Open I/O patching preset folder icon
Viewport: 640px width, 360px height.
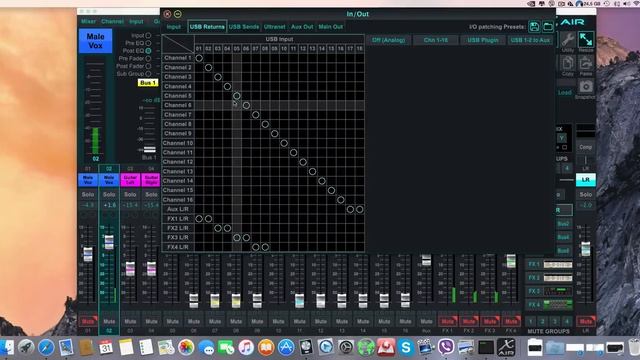click(548, 27)
